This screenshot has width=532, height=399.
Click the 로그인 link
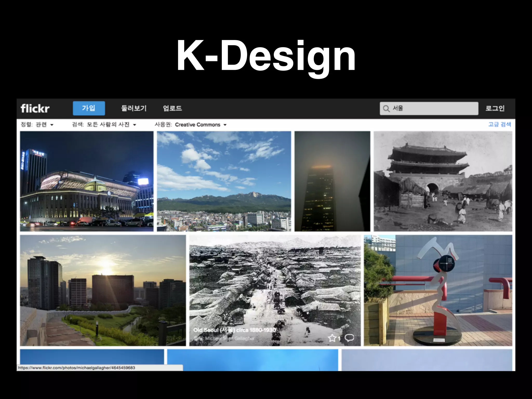(x=495, y=108)
